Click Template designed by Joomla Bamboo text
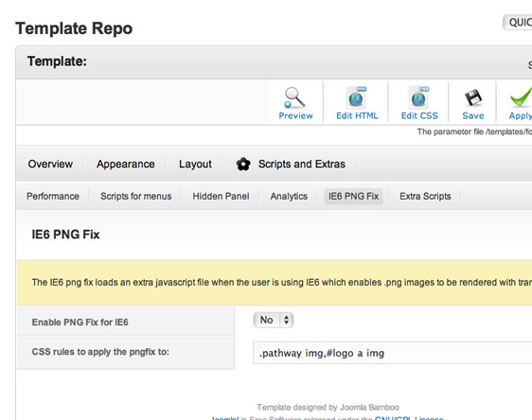The image size is (532, 420). 328,407
